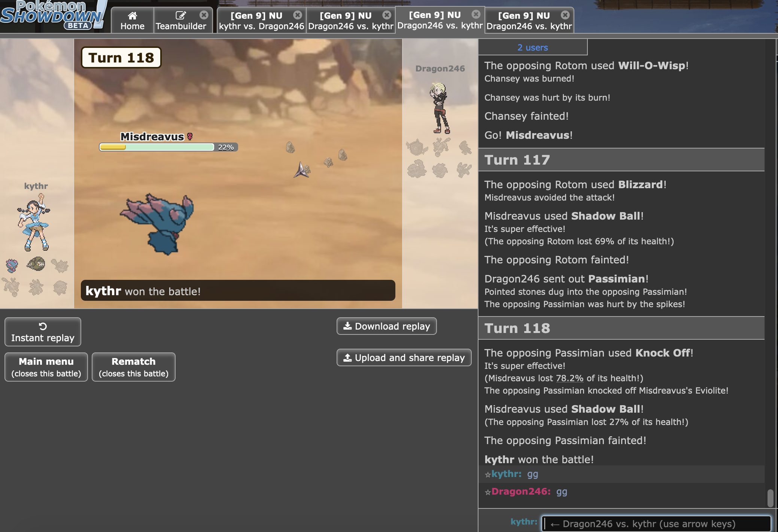This screenshot has width=778, height=532.
Task: Switch to kythr vs. Dragon246 battle tab
Action: click(261, 21)
